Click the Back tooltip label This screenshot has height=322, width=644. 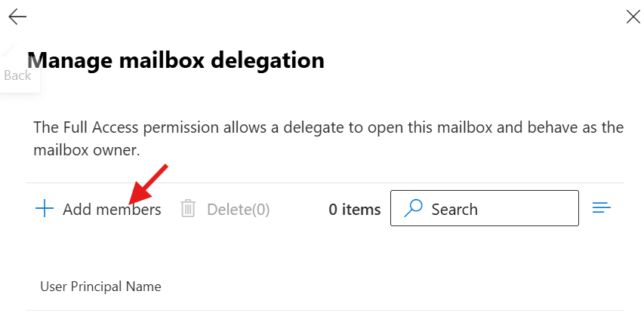point(17,75)
